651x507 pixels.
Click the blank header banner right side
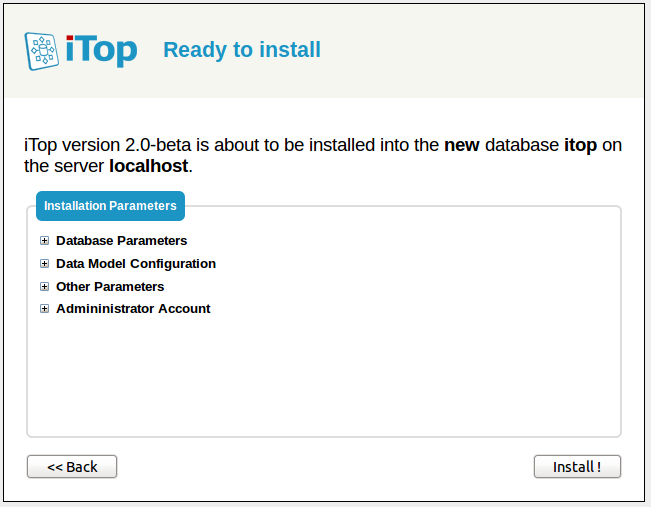500,50
